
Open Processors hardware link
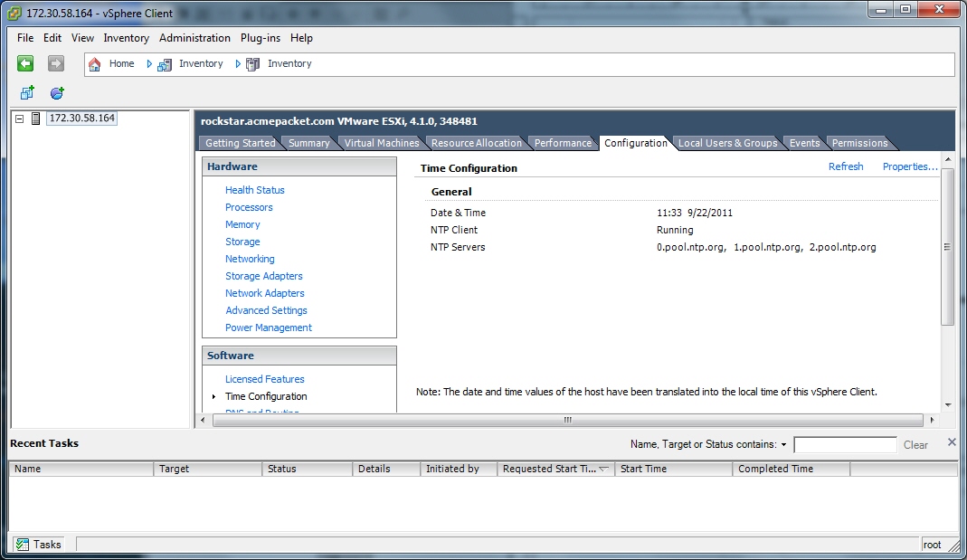pyautogui.click(x=249, y=207)
